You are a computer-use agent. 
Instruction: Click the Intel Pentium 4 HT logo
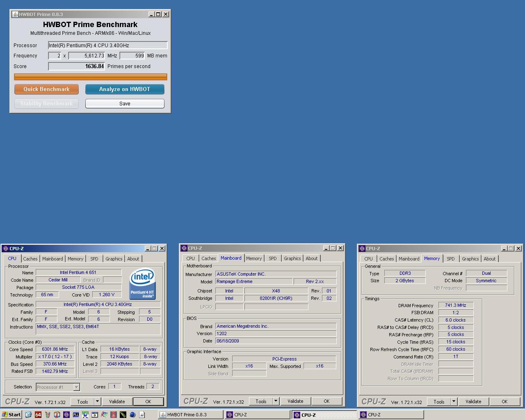coord(142,284)
